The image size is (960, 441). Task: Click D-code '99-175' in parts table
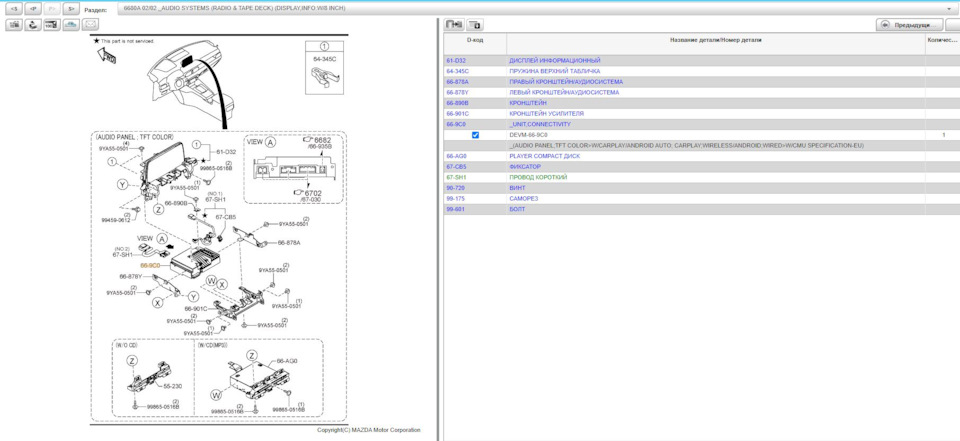tap(456, 198)
